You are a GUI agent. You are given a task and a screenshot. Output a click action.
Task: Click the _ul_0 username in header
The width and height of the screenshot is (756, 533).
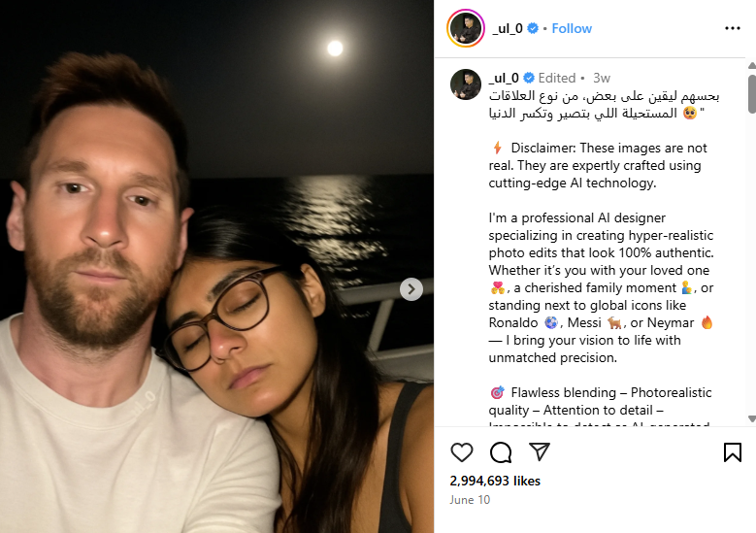(x=508, y=28)
